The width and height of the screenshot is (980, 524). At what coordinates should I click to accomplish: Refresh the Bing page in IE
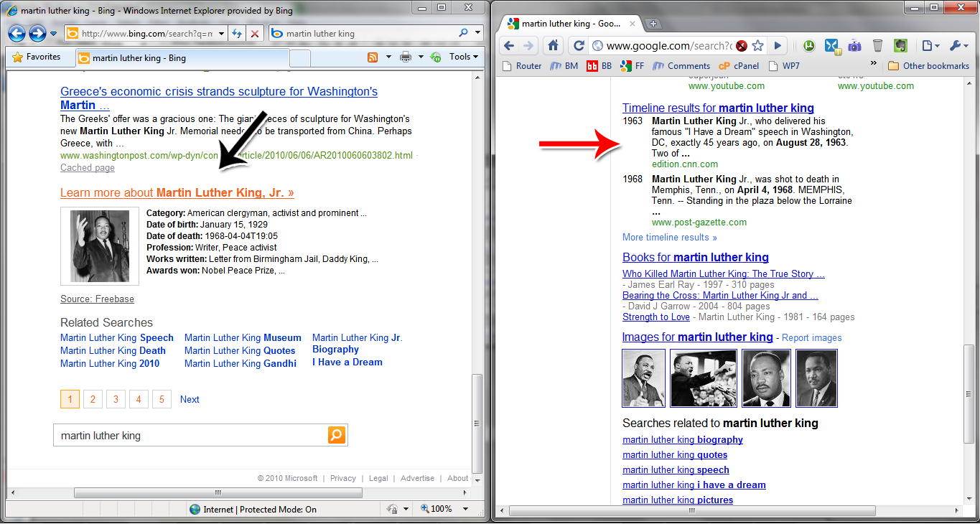(238, 34)
